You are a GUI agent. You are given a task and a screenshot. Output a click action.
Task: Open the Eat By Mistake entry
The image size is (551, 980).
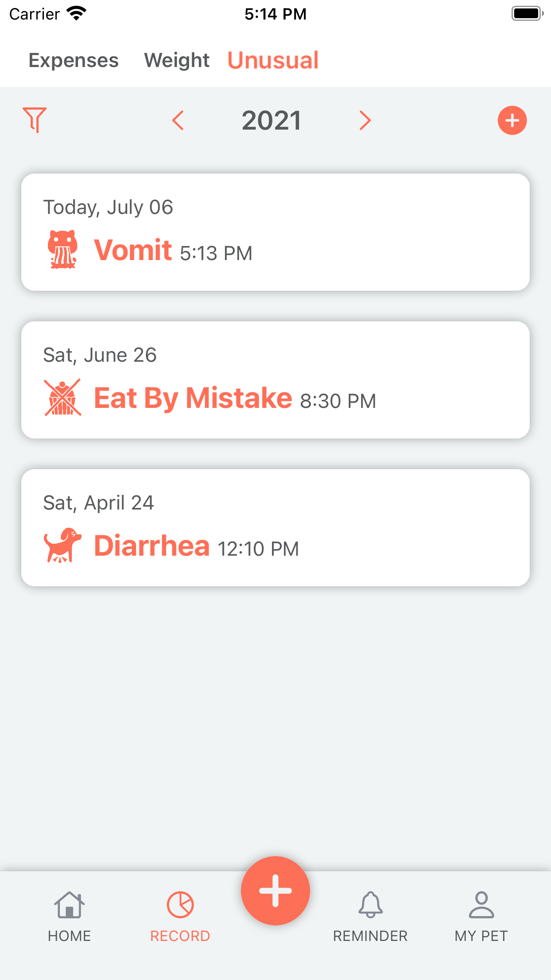tap(193, 398)
